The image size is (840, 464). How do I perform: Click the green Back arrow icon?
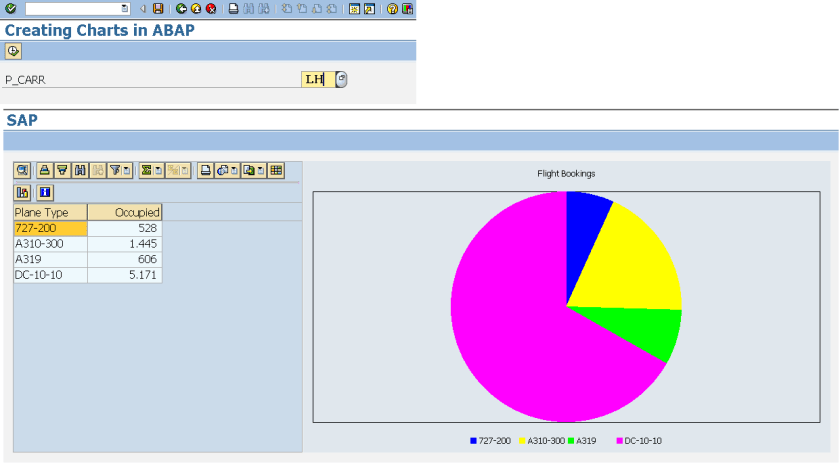pos(181,9)
